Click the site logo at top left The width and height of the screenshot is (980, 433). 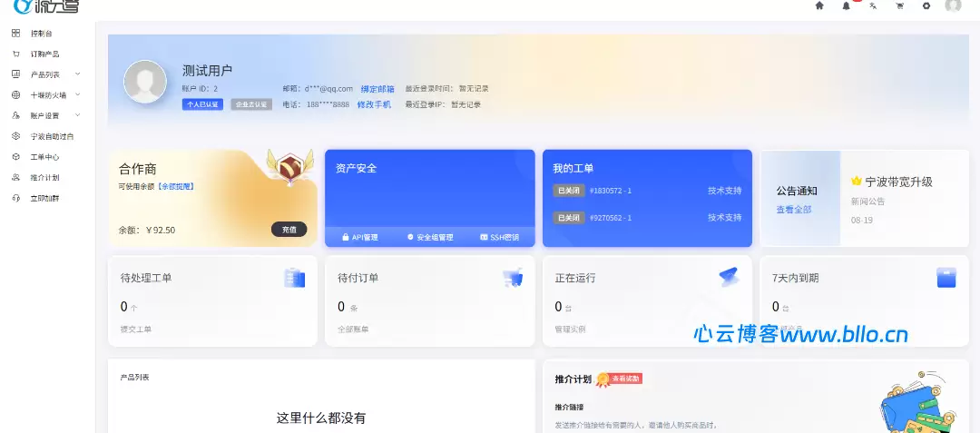point(47,6)
